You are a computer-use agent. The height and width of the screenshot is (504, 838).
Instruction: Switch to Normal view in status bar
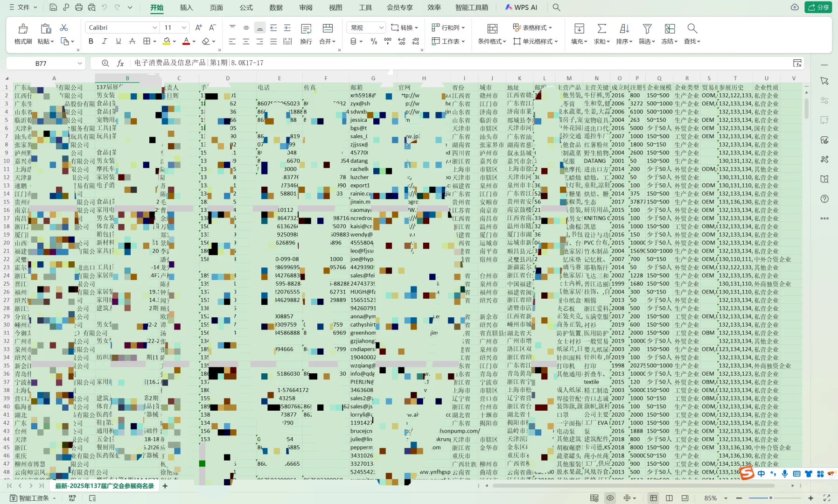click(x=653, y=498)
